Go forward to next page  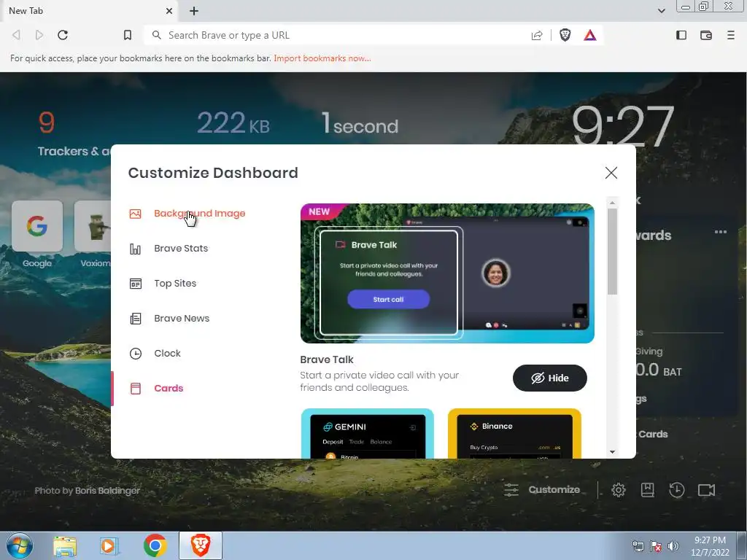pyautogui.click(x=39, y=35)
